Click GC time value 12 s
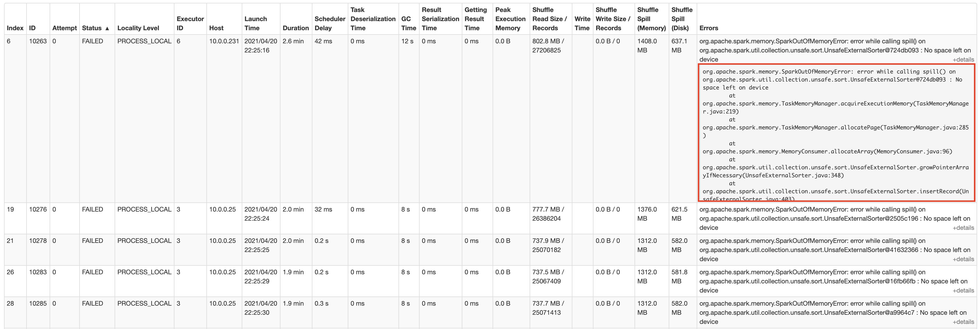The height and width of the screenshot is (329, 980). [x=407, y=41]
